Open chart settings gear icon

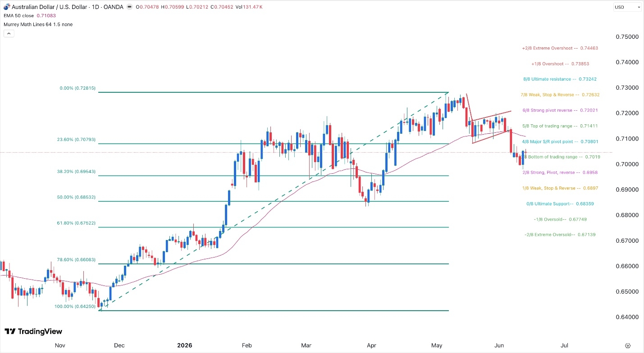click(x=628, y=345)
